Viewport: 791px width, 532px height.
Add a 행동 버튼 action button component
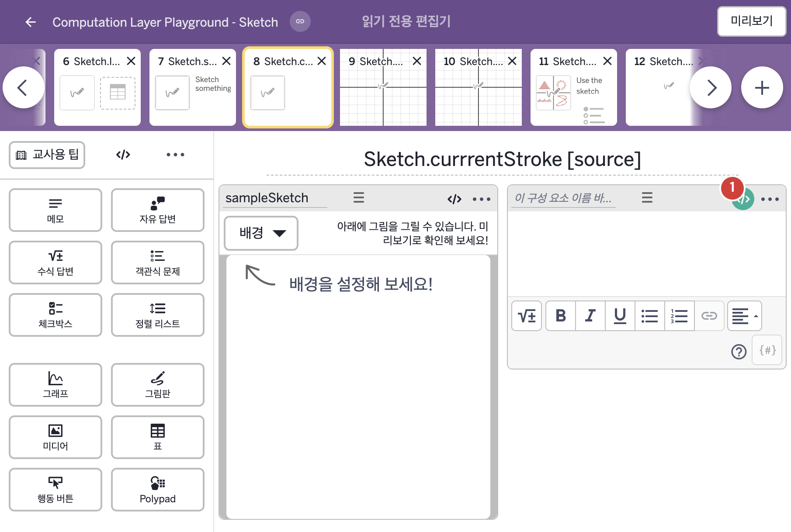(56, 490)
